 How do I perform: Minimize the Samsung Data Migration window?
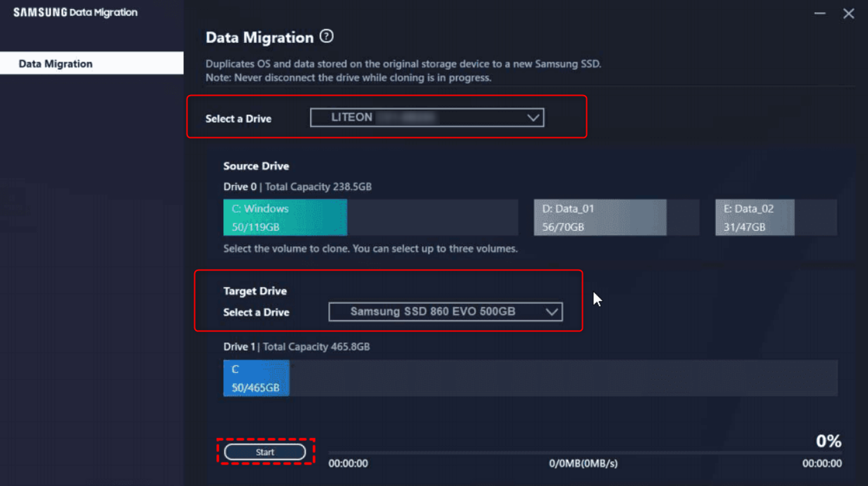[819, 14]
